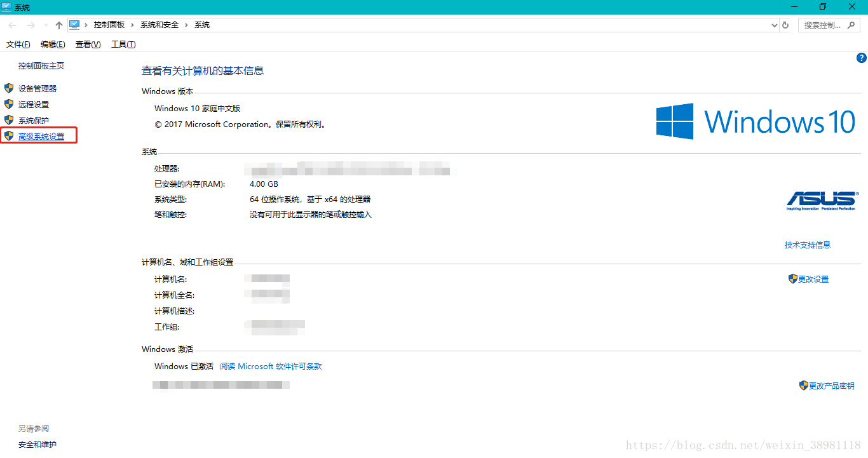Click the 笔和触控 value text
868x458 pixels.
[x=311, y=215]
